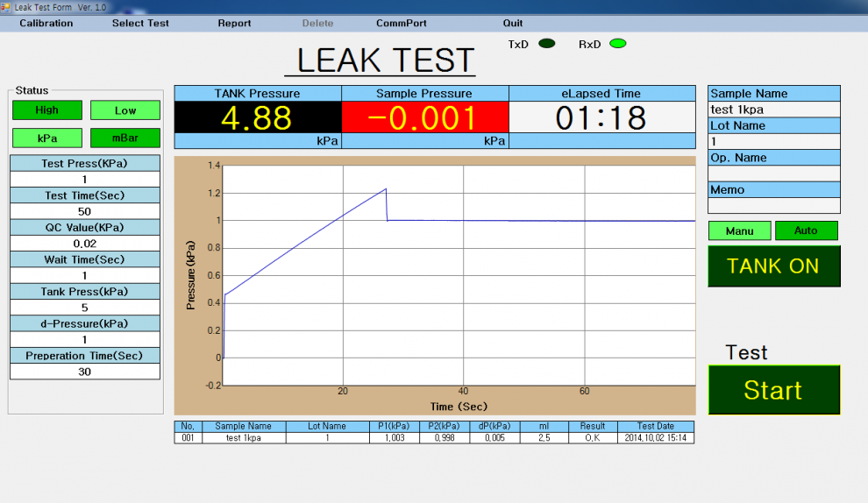Click the Lot Name input field
The image size is (868, 503).
coord(774,142)
